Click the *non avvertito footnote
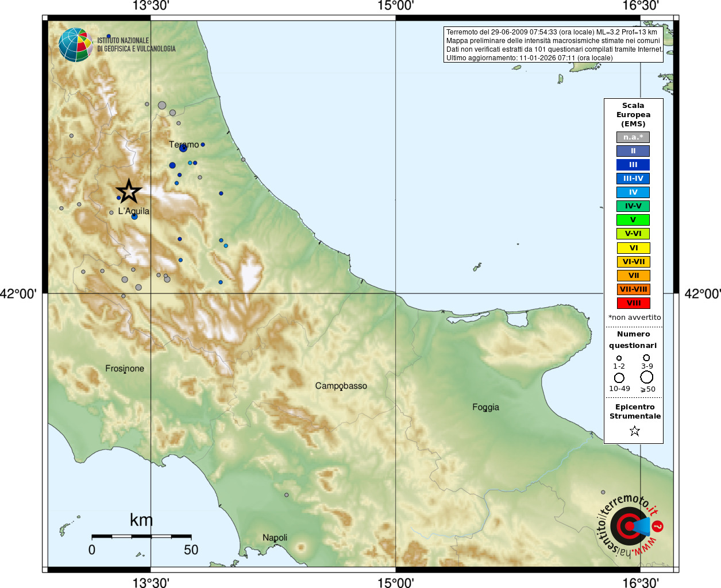 click(x=634, y=318)
